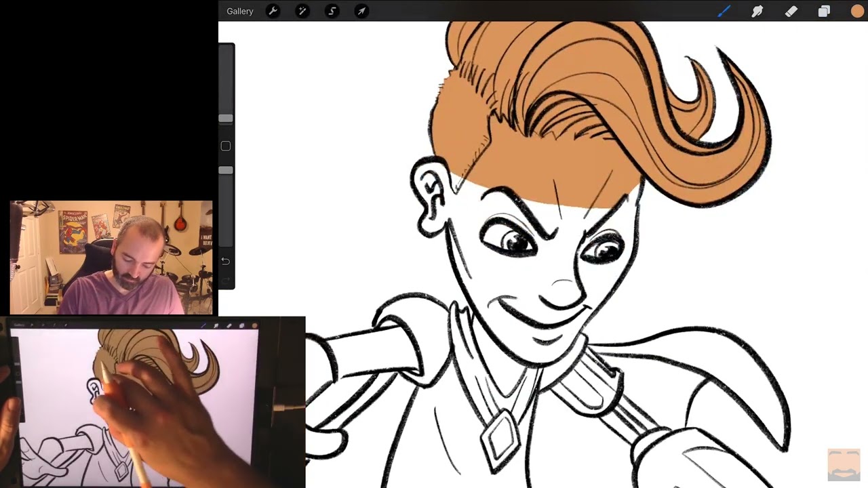This screenshot has height=488, width=868.
Task: Select the Brush paint tool
Action: (724, 11)
